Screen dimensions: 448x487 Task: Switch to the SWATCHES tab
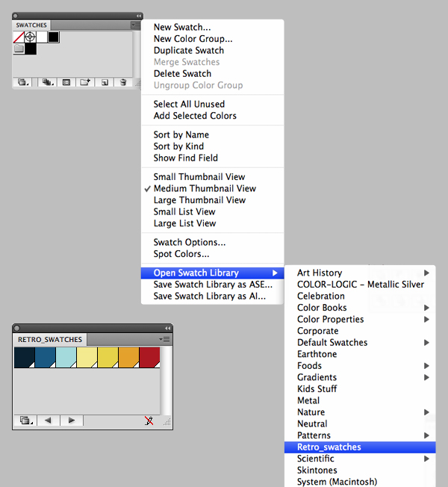[31, 25]
